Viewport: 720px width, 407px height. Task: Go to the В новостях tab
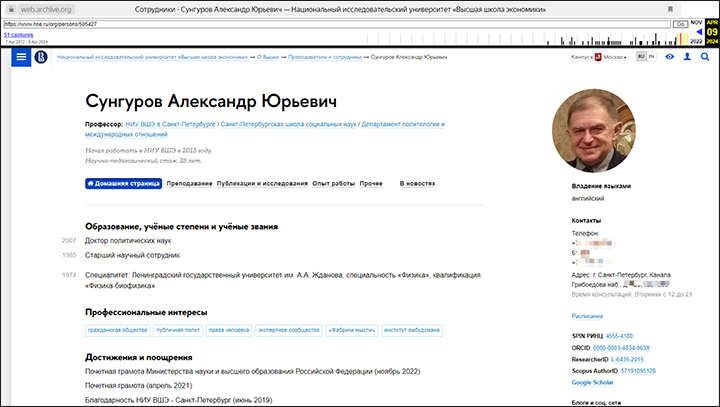click(x=417, y=184)
